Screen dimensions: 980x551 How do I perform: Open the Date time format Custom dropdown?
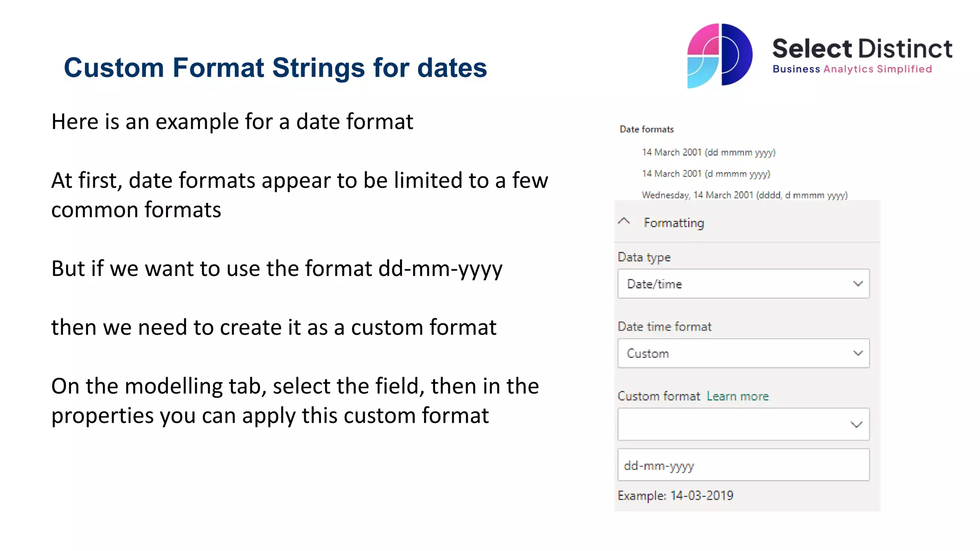[x=743, y=353]
